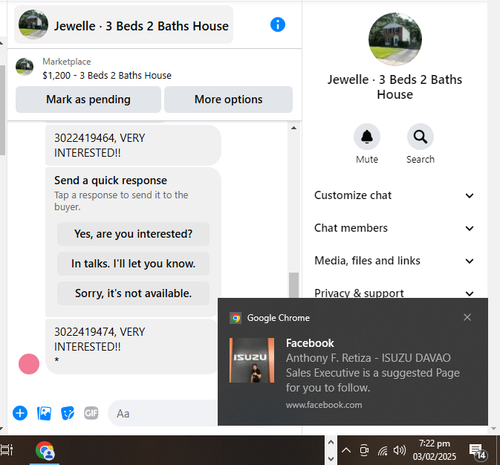The image size is (500, 465).
Task: Click the taskbar clock showing 7:22 pm
Action: tap(434, 450)
